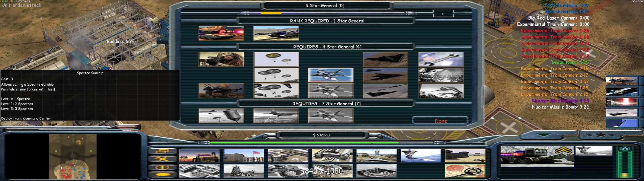Click the 'Building: 65%' construction label

pos(121,41)
